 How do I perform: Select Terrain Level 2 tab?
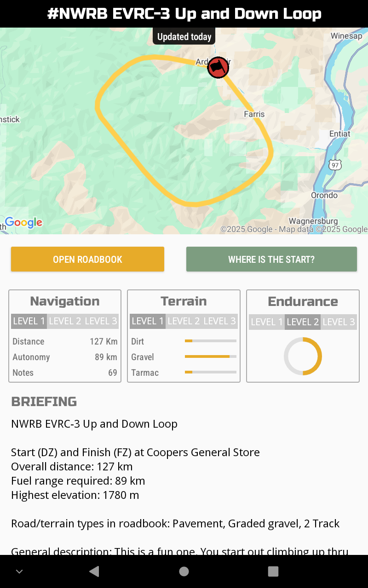184,321
